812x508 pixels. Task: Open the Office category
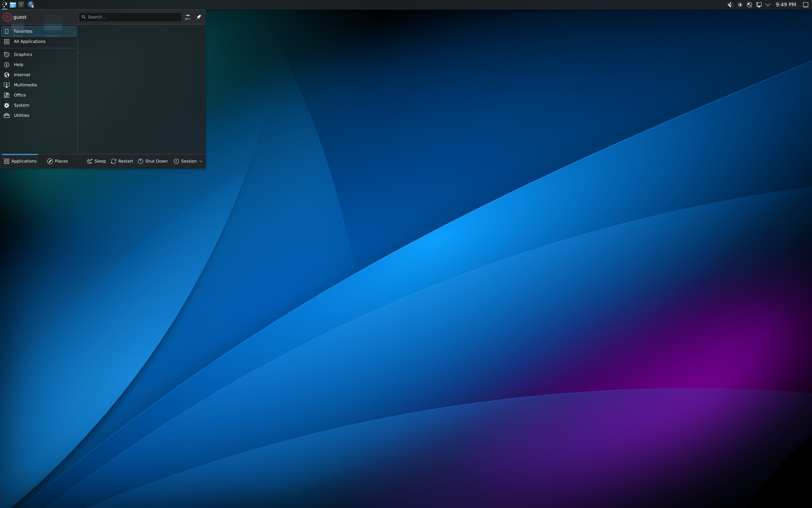39,95
